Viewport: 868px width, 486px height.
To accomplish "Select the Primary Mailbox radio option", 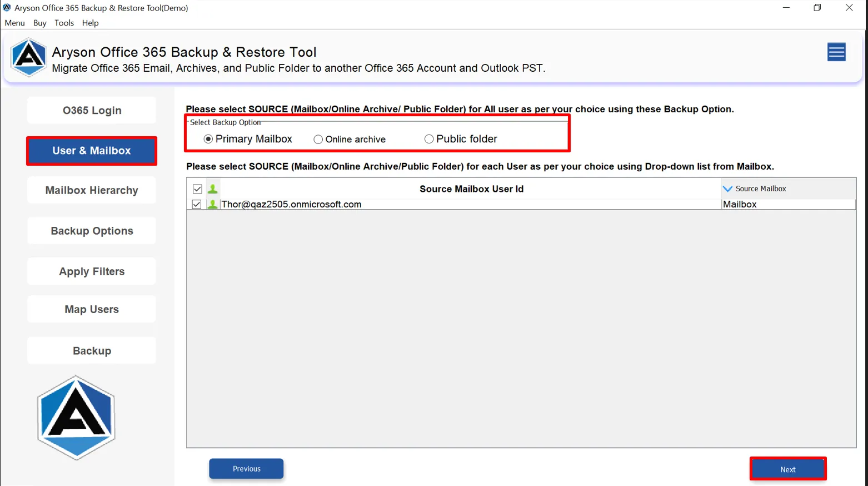I will (208, 139).
